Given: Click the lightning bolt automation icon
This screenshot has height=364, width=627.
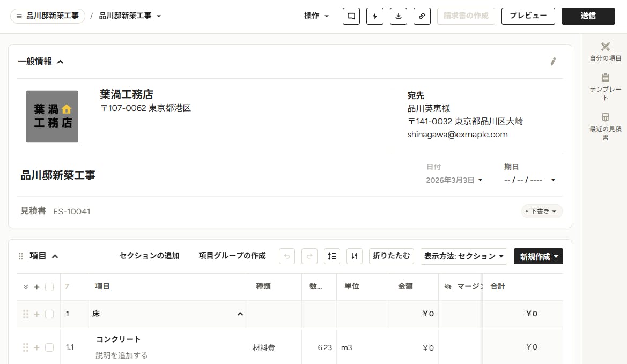Looking at the screenshot, I should [375, 16].
